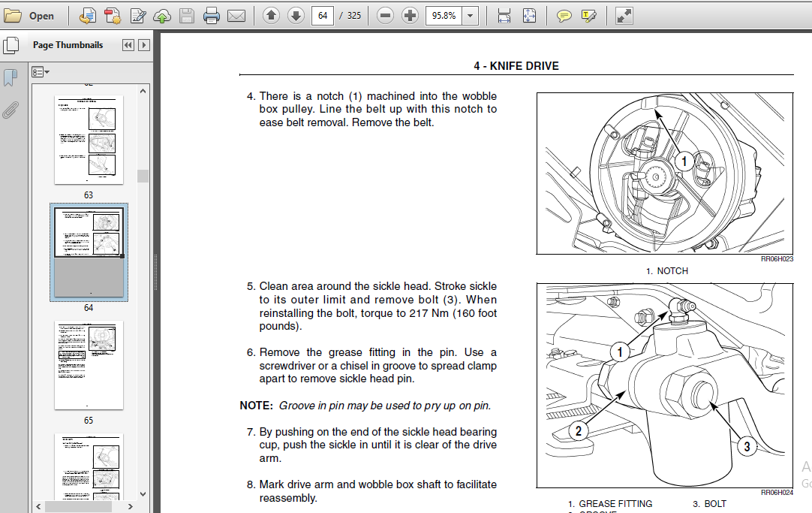812x513 pixels.
Task: Click the page label 63 under thumbnail
Action: (89, 195)
